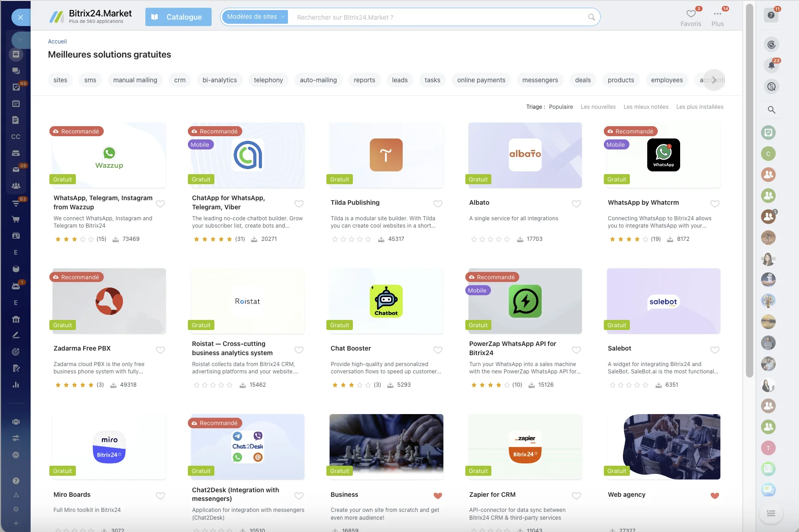The width and height of the screenshot is (799, 532).
Task: Expand the bottom-right hamburger menu button
Action: pos(771,513)
